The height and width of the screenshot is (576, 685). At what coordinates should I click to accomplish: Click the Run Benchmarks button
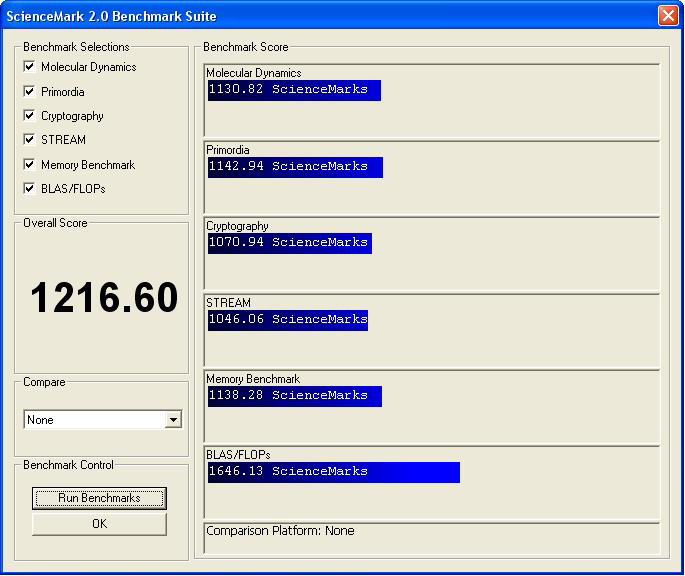pyautogui.click(x=99, y=498)
